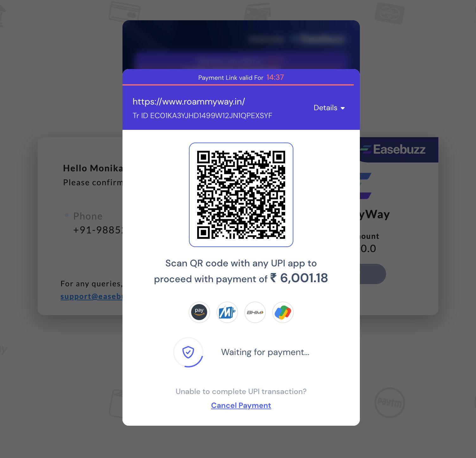The image size is (476, 458).
Task: Click the UPI QR code image
Action: pos(241,195)
